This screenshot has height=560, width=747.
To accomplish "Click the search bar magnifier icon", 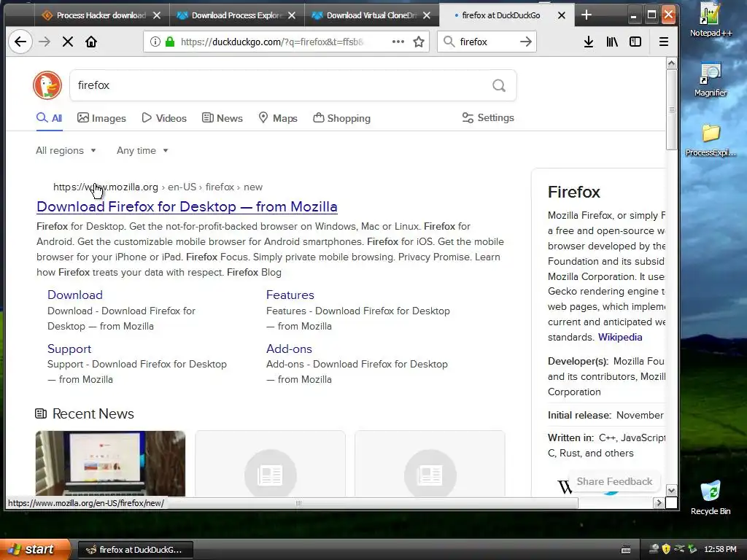I will tap(449, 42).
